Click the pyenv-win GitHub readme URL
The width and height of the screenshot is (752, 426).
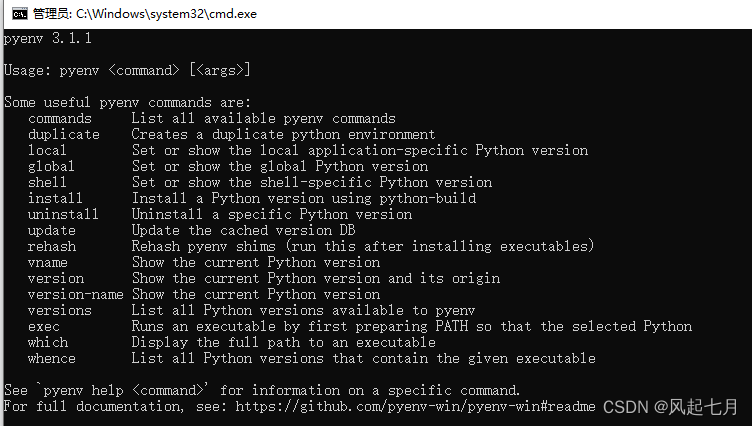pos(415,407)
